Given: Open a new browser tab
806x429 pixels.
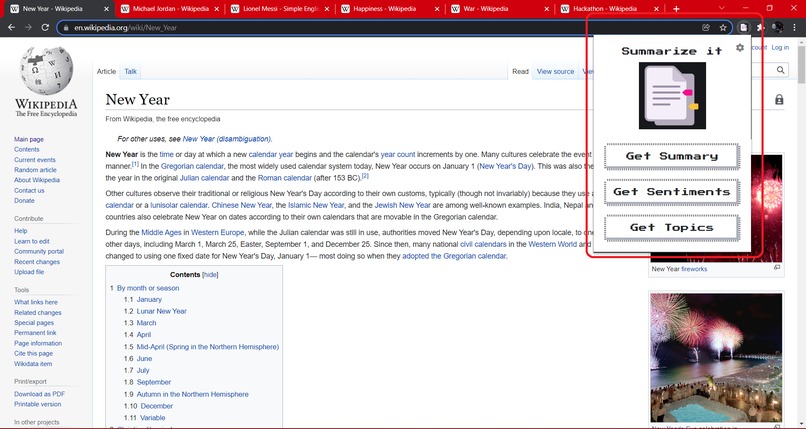Looking at the screenshot, I should 676,9.
